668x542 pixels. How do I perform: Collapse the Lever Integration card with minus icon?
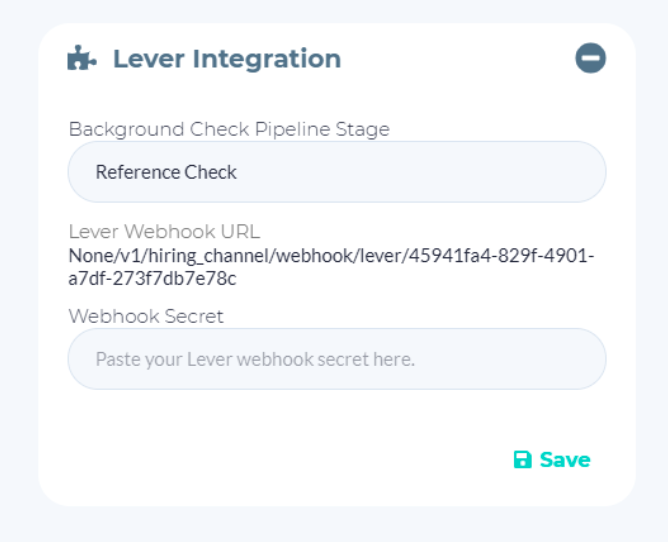(590, 58)
